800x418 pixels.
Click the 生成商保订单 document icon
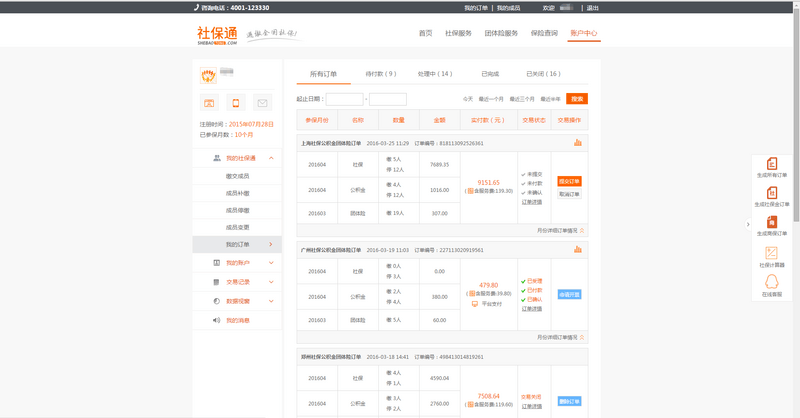772,222
